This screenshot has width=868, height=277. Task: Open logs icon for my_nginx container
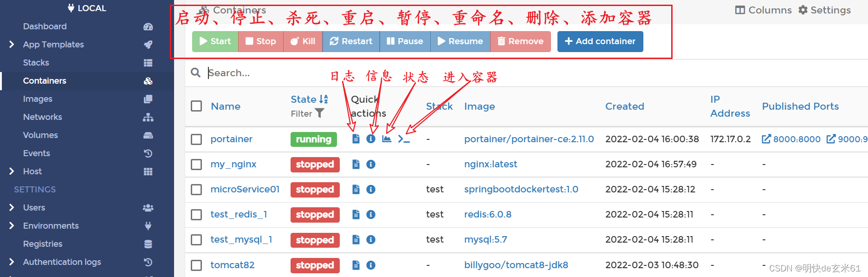(x=356, y=164)
